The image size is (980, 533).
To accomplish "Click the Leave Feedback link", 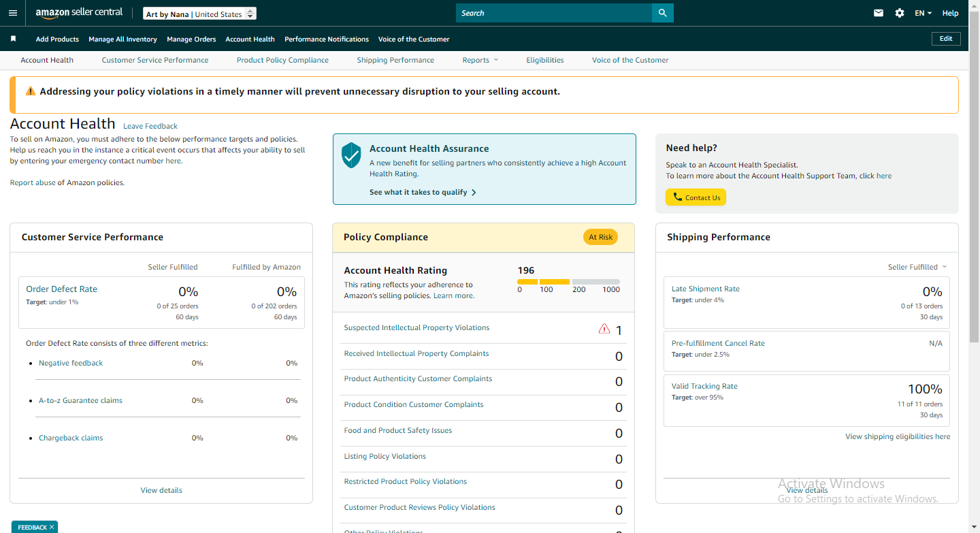I will click(x=150, y=126).
